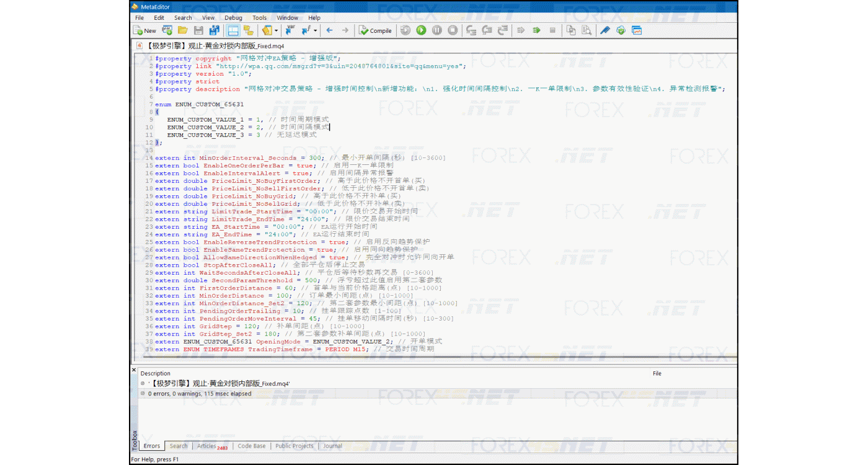This screenshot has width=868, height=465.
Task: Click the New Project icon
Action: click(x=167, y=30)
